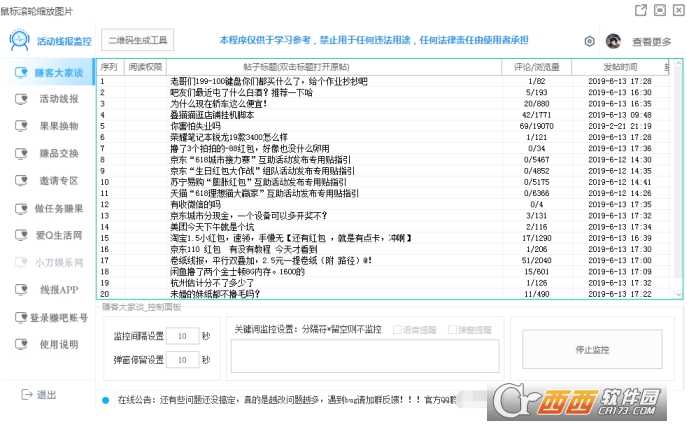
Task: Open the 查看更多 link
Action: [x=651, y=42]
